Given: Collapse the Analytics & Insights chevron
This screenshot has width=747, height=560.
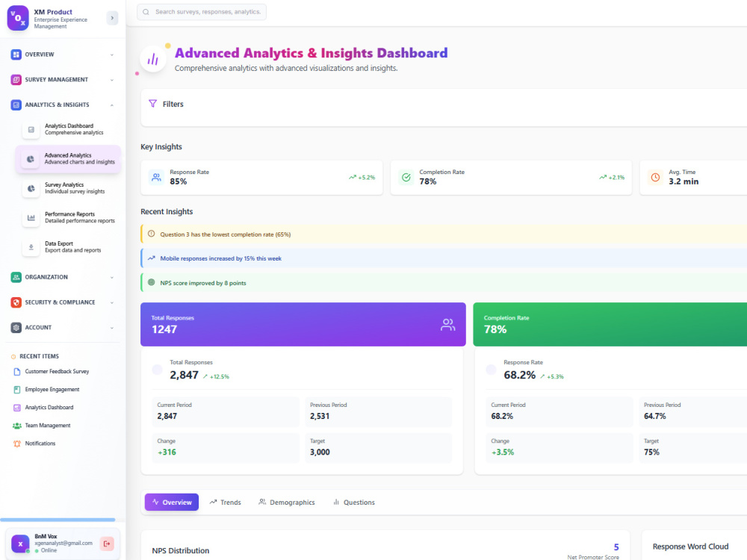Looking at the screenshot, I should coord(112,105).
